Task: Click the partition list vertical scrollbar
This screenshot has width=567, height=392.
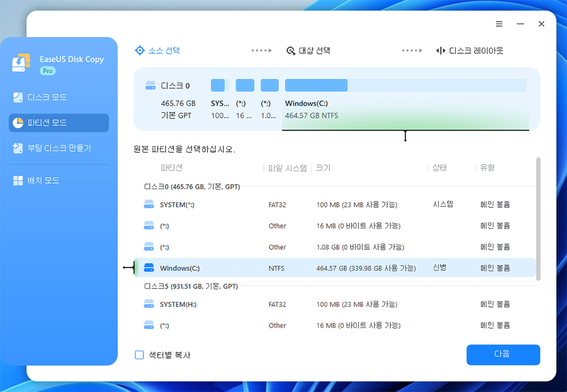Action: click(x=538, y=219)
